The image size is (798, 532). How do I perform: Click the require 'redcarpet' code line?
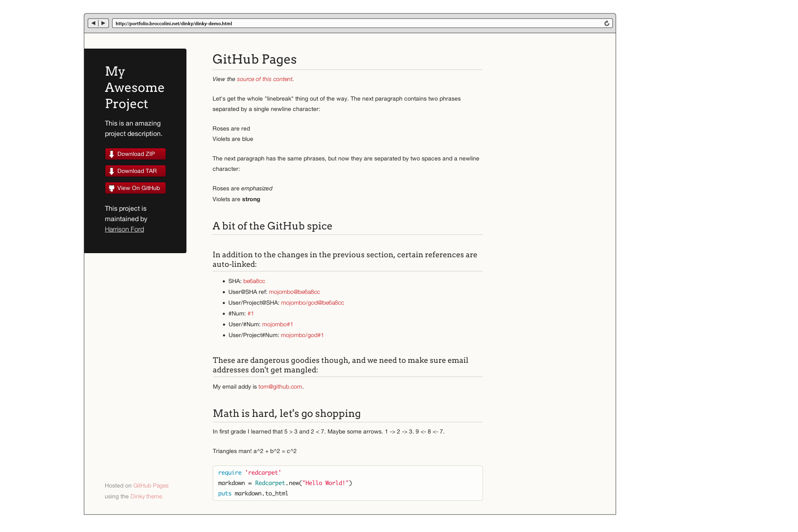point(249,473)
